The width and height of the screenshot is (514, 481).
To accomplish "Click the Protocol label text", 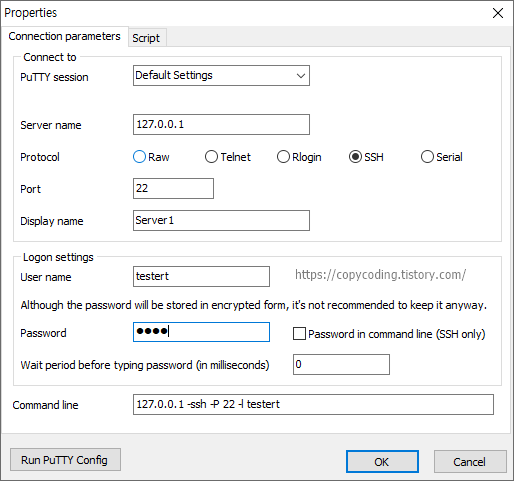I will click(40, 157).
